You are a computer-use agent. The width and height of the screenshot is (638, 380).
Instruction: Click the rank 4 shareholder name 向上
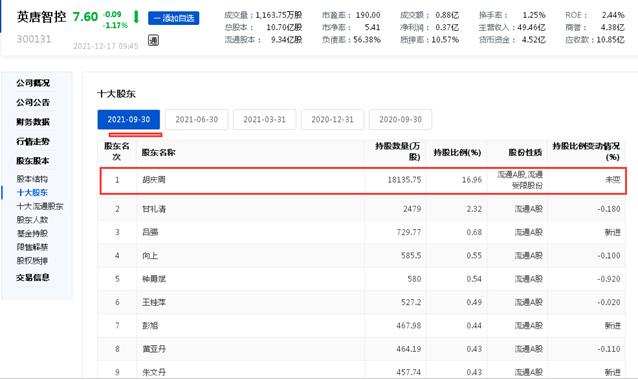point(150,256)
